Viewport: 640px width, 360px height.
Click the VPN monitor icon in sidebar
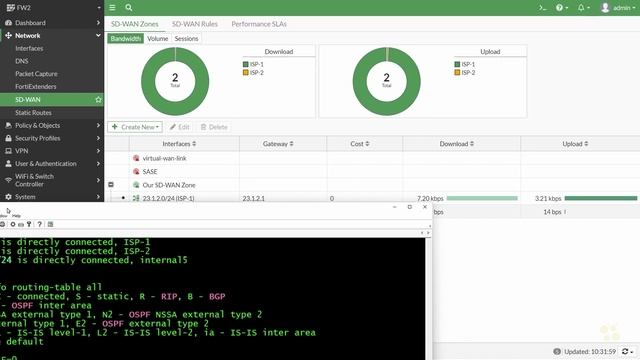click(x=8, y=151)
